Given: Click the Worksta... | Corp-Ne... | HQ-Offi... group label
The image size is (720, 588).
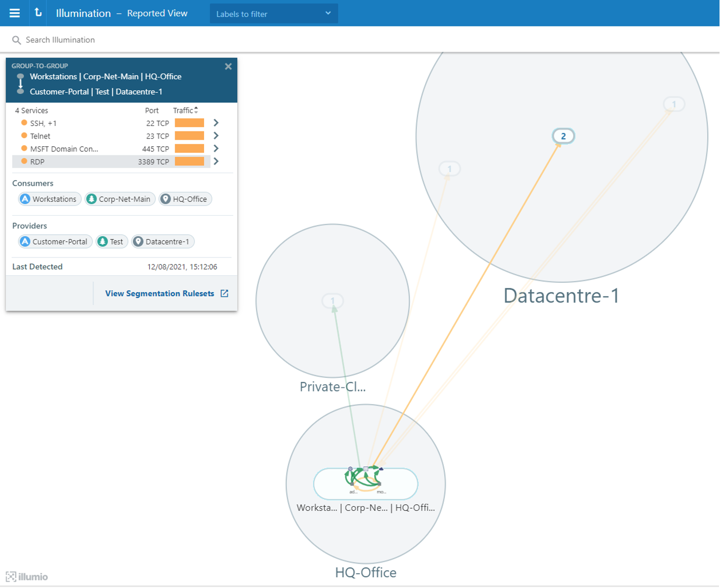Looking at the screenshot, I should [x=366, y=508].
